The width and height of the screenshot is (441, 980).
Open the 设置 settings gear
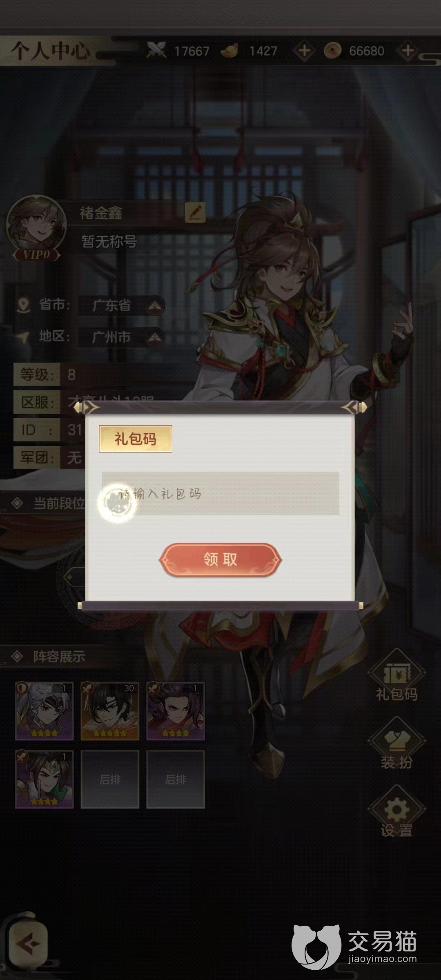pyautogui.click(x=396, y=813)
